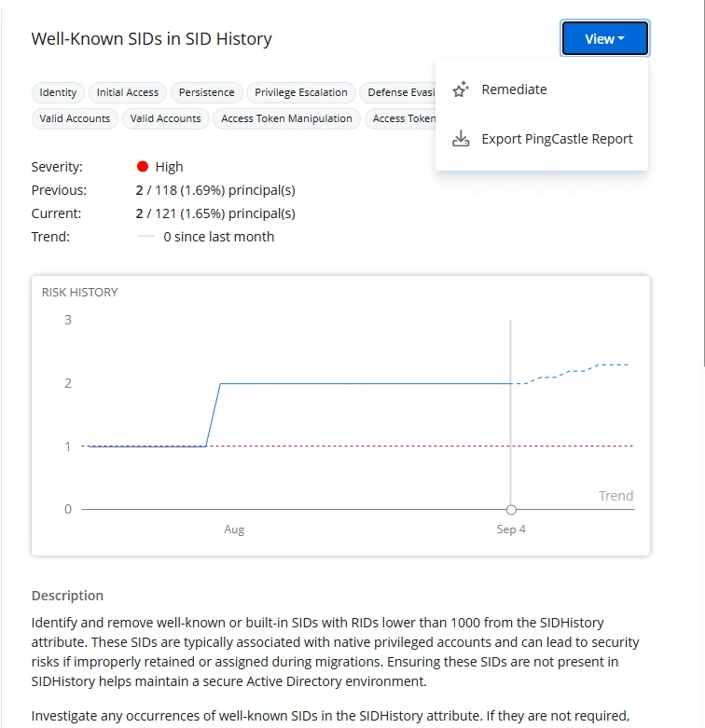The image size is (705, 728).
Task: Click the Persistence tag chip
Action: (x=207, y=92)
